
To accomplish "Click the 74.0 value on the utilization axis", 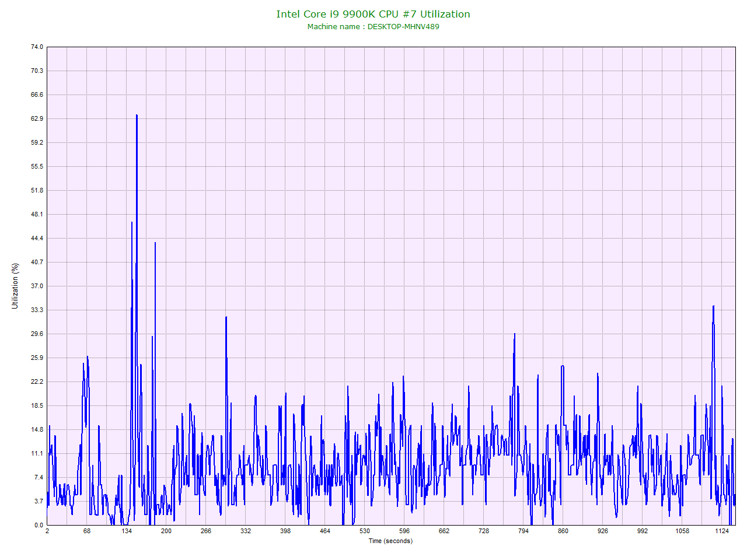I will coord(37,47).
